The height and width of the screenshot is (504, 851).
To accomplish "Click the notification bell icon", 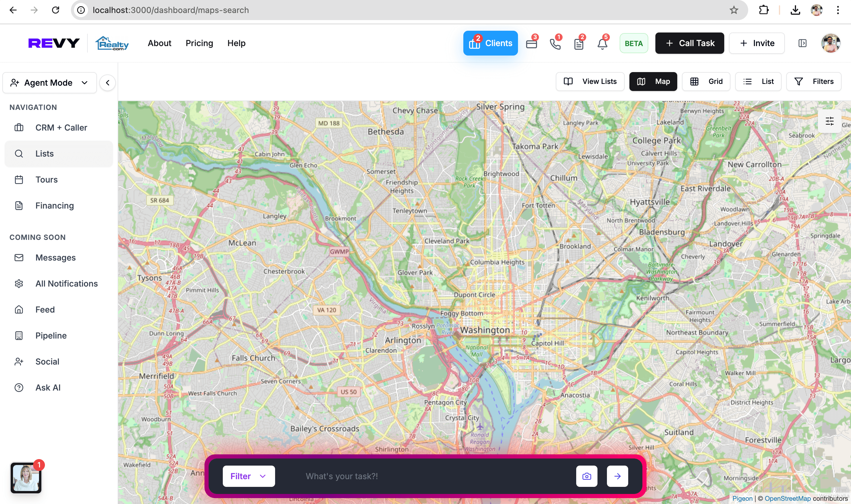I will pyautogui.click(x=602, y=44).
